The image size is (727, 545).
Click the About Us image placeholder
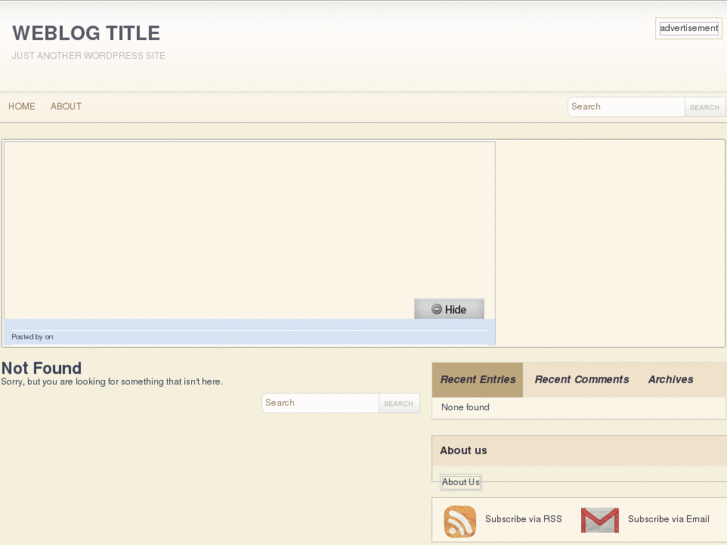(460, 482)
